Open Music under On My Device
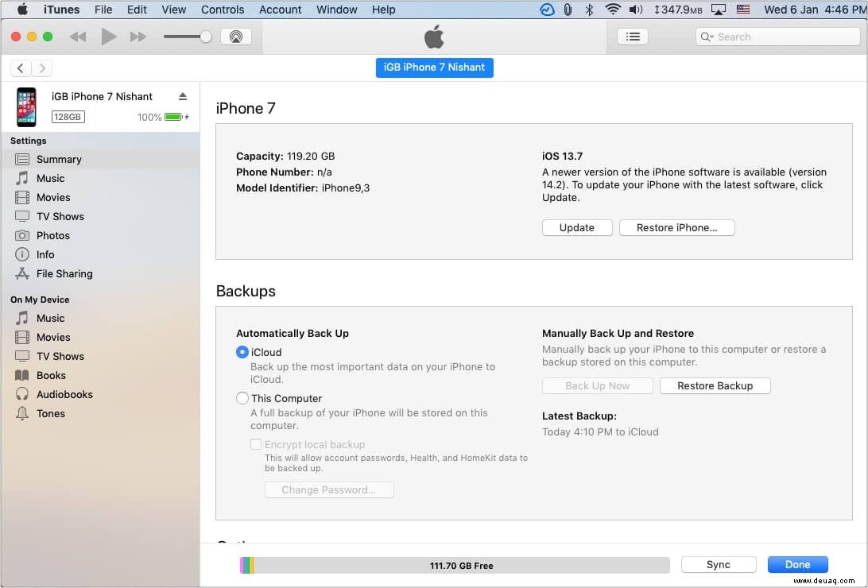The height and width of the screenshot is (588, 868). 100,318
